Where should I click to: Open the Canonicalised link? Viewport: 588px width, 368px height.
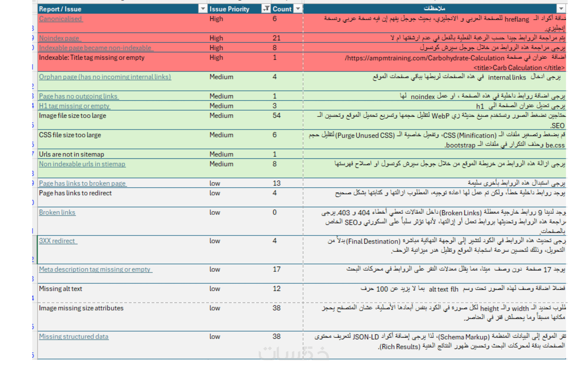tap(60, 19)
